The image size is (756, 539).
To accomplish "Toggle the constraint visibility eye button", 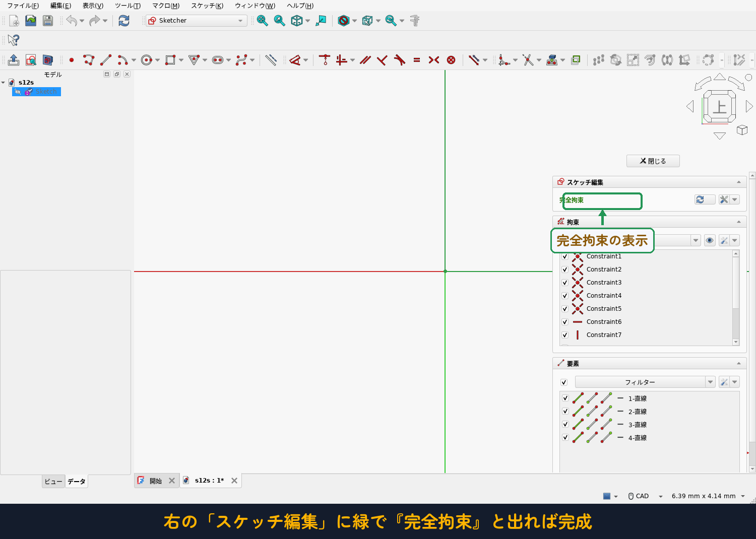I will [x=710, y=240].
